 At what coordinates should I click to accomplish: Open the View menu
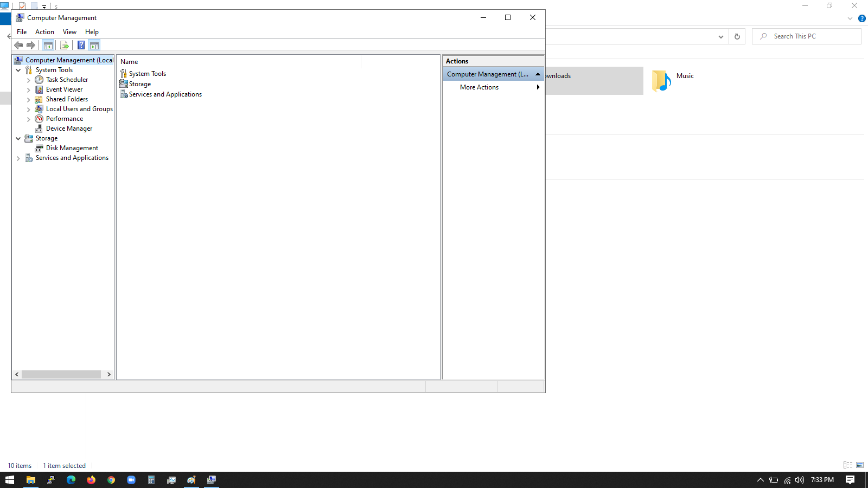pyautogui.click(x=69, y=31)
